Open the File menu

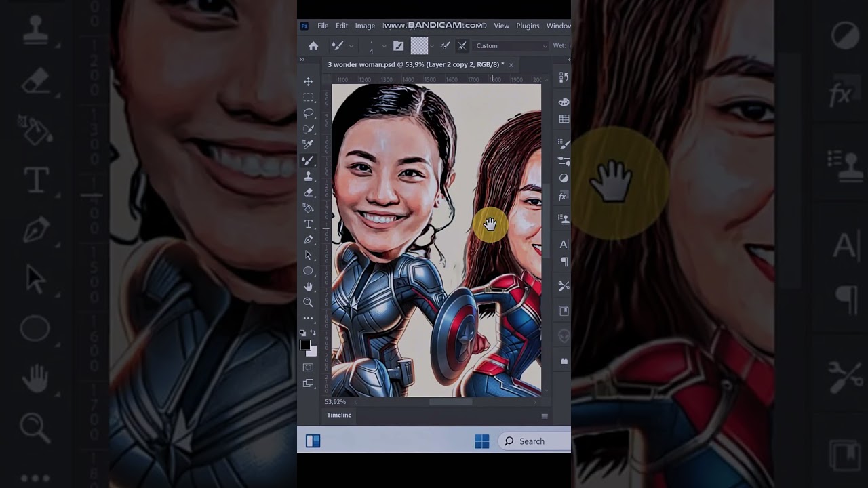[323, 26]
